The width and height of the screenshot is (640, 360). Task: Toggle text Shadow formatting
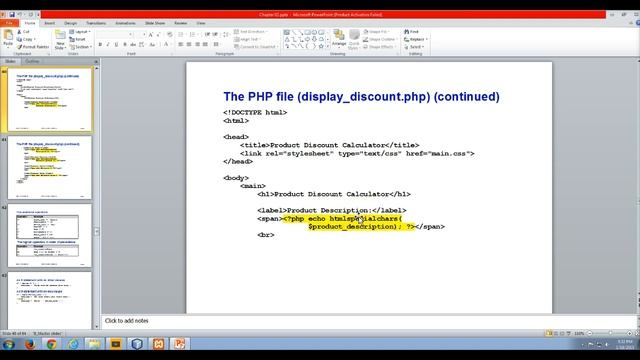click(124, 44)
